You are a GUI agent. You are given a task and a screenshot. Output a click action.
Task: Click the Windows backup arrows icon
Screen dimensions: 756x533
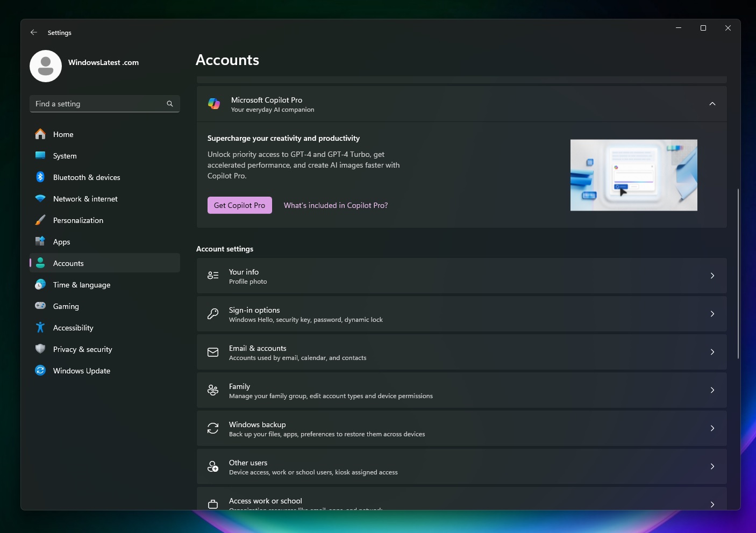tap(213, 428)
